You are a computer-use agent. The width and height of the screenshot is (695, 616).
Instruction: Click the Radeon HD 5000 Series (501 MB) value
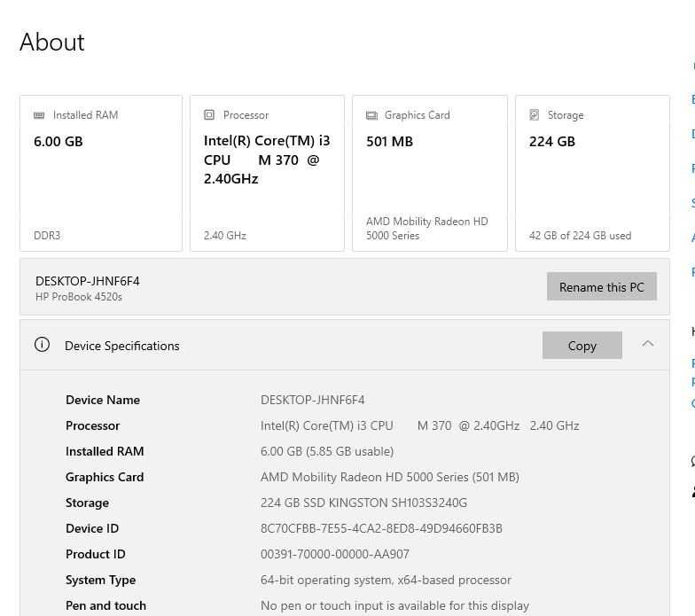390,477
